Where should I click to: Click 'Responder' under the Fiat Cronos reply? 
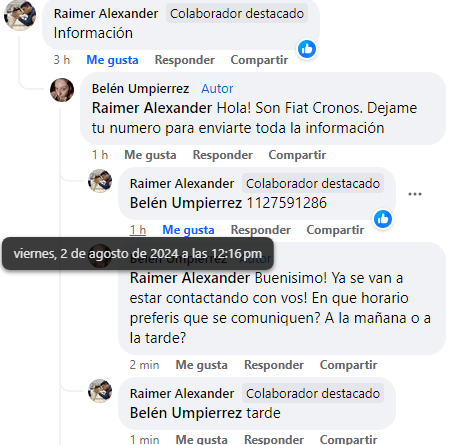click(223, 155)
